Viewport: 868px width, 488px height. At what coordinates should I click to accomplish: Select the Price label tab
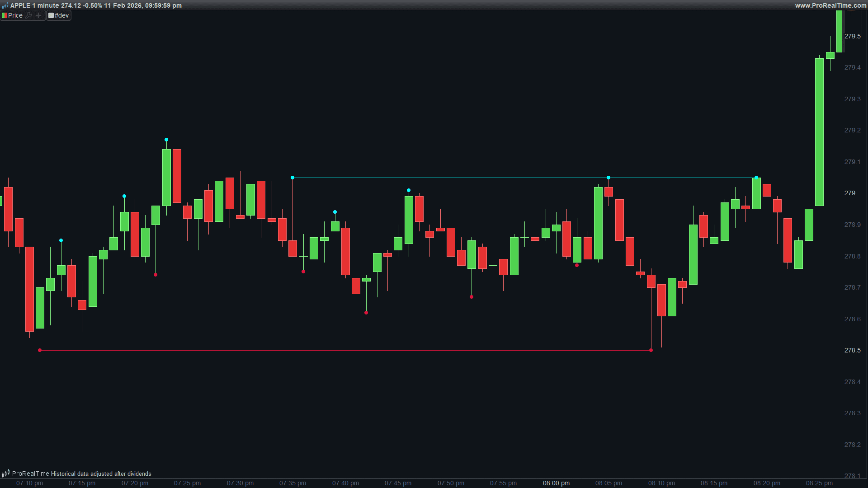point(15,15)
